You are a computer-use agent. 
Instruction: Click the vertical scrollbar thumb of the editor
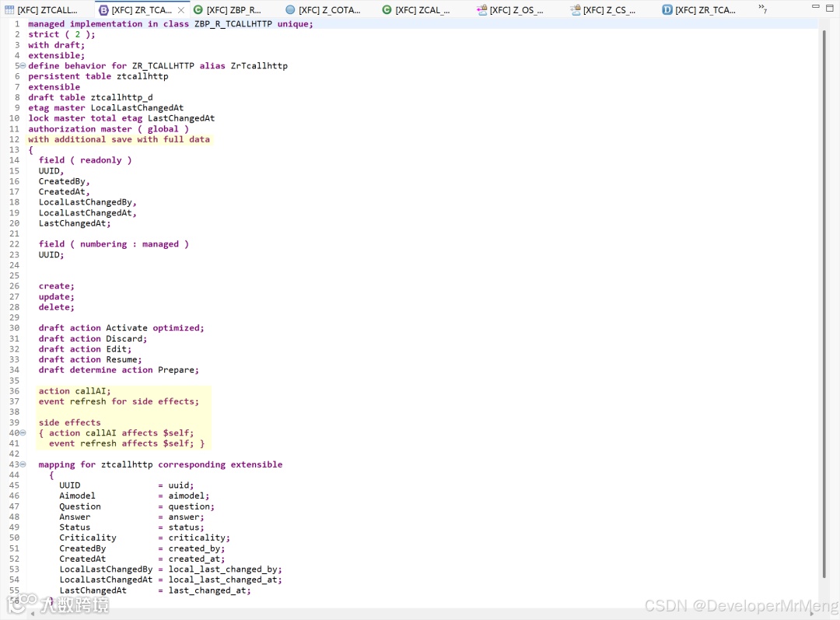point(824,303)
